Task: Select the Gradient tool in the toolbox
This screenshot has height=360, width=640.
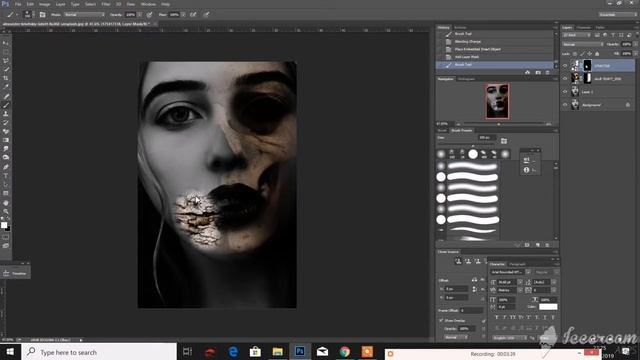Action: [6, 140]
